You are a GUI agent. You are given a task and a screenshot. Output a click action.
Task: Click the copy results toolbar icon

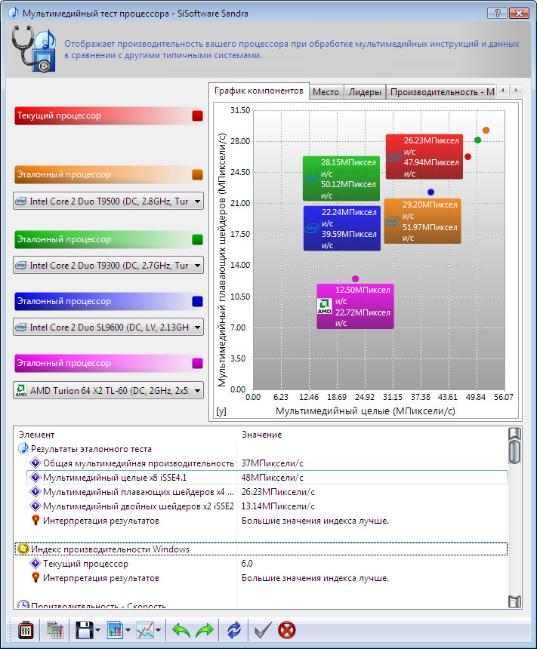pyautogui.click(x=54, y=630)
